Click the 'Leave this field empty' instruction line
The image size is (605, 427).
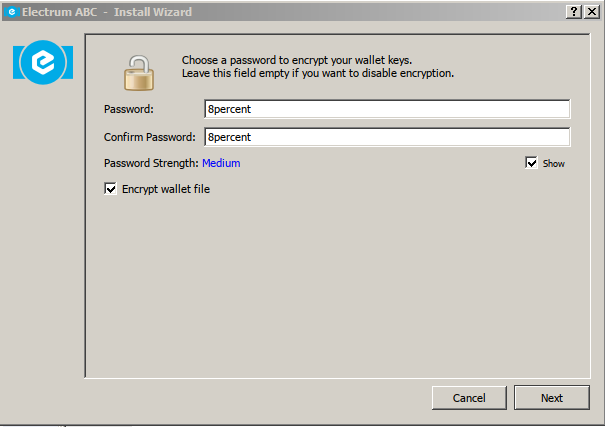point(318,73)
